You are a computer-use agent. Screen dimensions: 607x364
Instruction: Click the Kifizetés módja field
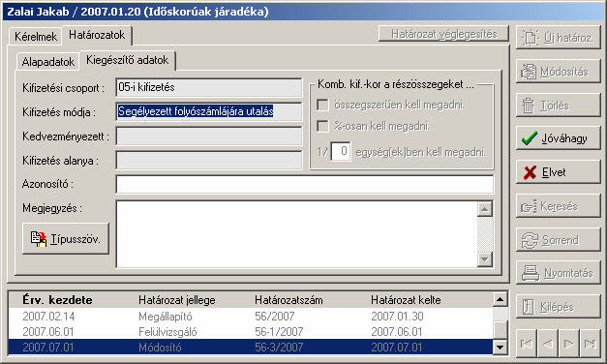coord(209,111)
